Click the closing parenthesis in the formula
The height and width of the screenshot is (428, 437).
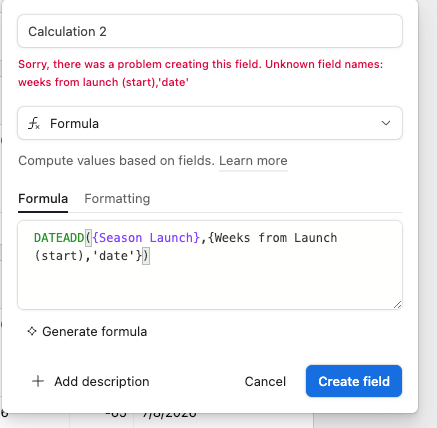tap(146, 256)
